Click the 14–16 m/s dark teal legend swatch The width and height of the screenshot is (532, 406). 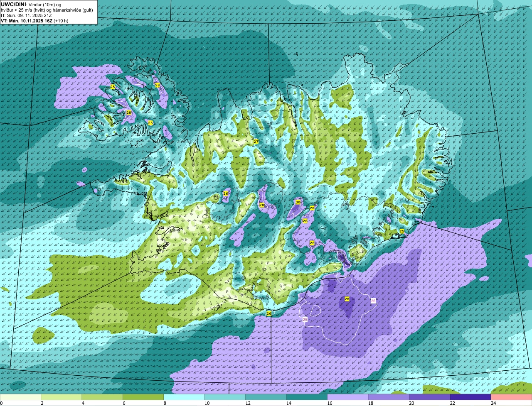click(307, 397)
